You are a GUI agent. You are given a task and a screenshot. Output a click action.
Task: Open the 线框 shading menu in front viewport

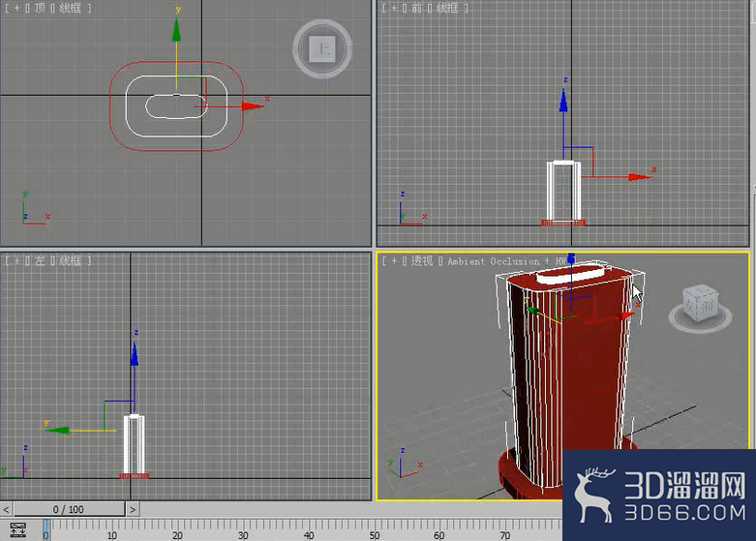click(x=447, y=8)
